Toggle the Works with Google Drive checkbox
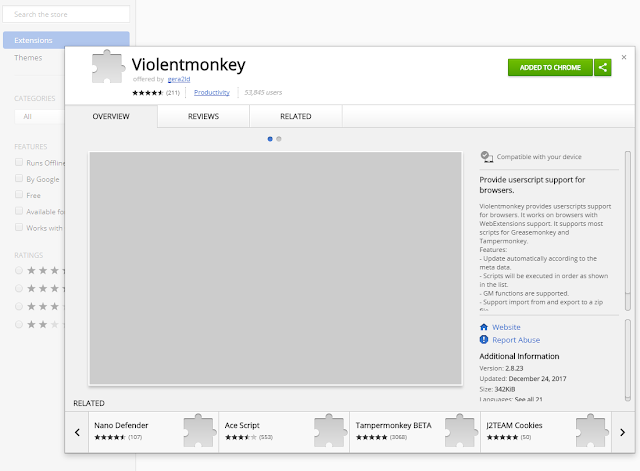The width and height of the screenshot is (640, 471). tap(19, 227)
